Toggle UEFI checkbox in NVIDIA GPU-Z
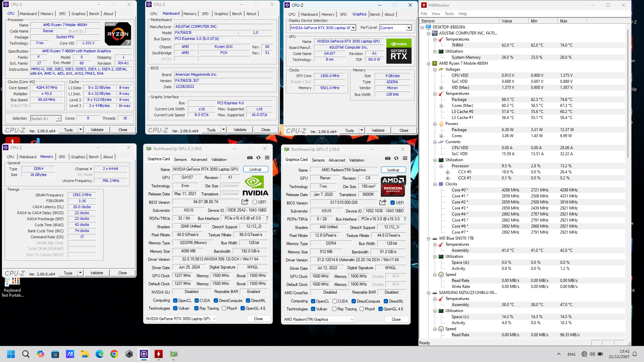Image resolution: width=644 pixels, height=362 pixels. 255,202
